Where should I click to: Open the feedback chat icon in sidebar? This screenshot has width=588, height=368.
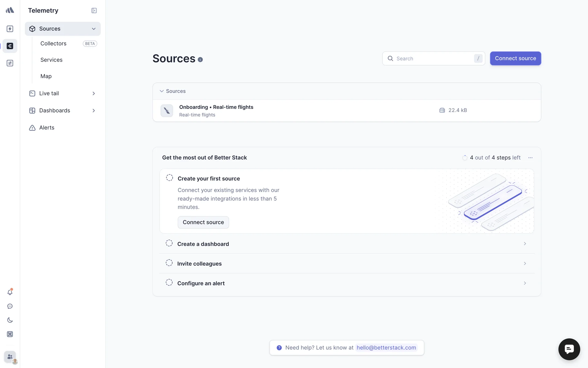(x=10, y=306)
